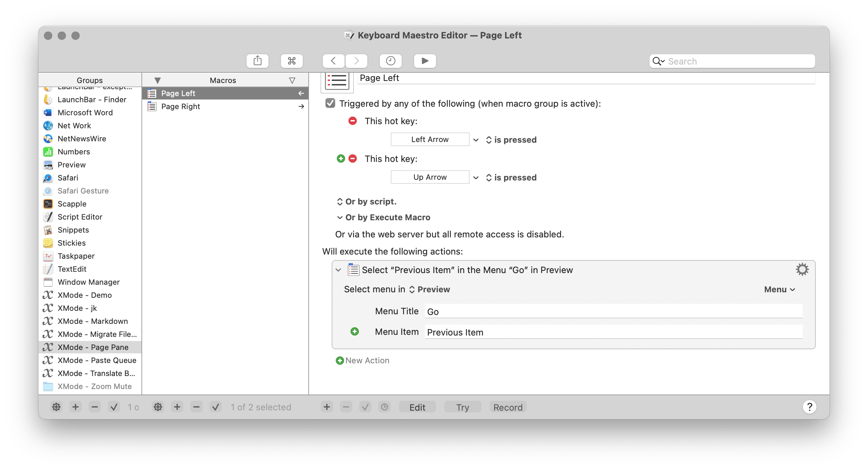This screenshot has width=868, height=470.
Task: Click the Record button
Action: point(508,407)
